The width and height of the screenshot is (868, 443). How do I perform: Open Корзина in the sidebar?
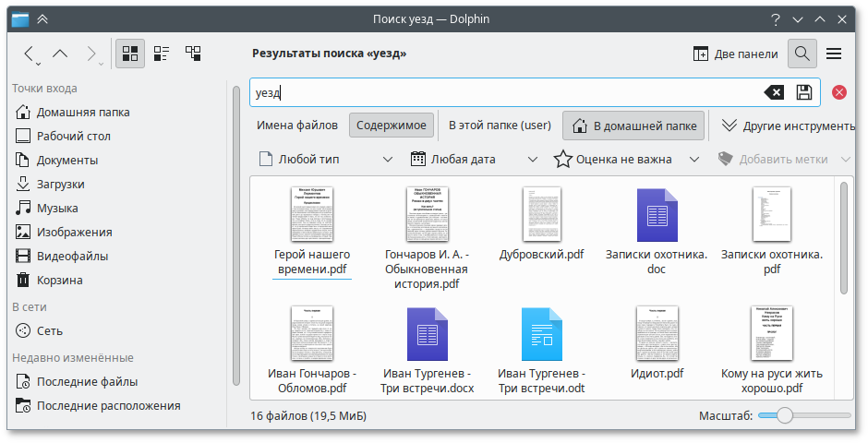(x=59, y=280)
